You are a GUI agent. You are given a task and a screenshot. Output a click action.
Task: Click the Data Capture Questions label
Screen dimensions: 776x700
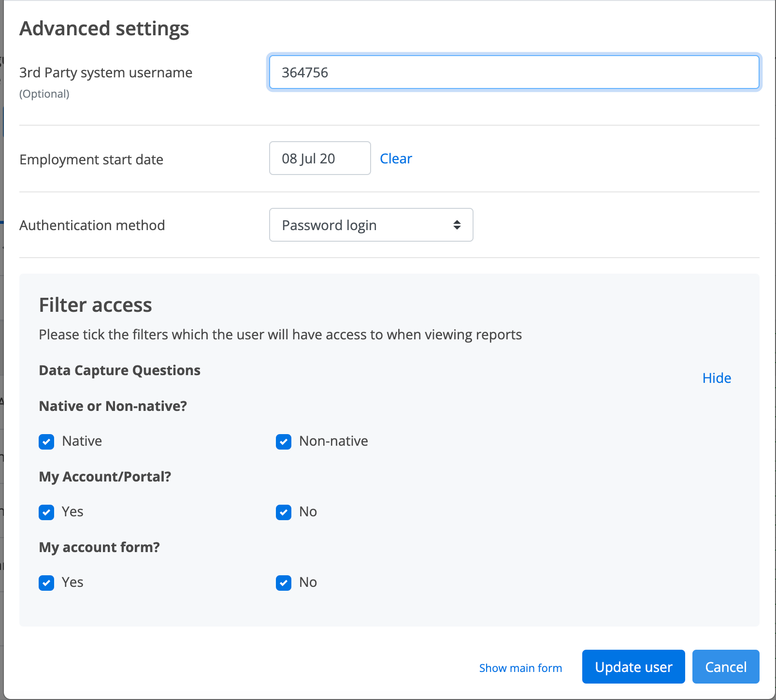point(120,370)
